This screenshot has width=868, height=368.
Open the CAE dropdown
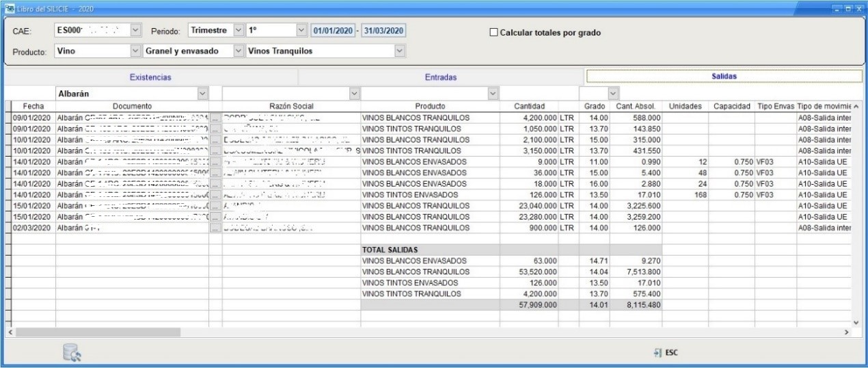point(135,32)
